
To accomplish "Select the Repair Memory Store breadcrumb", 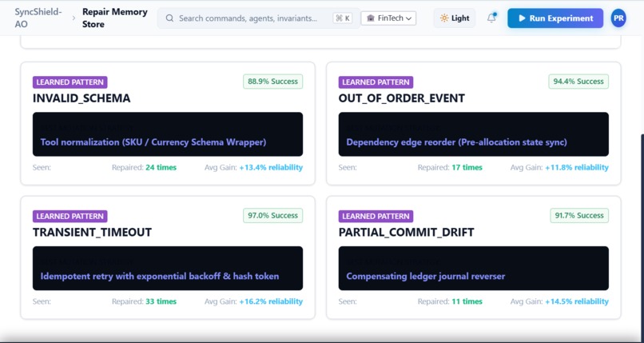I will coord(114,18).
